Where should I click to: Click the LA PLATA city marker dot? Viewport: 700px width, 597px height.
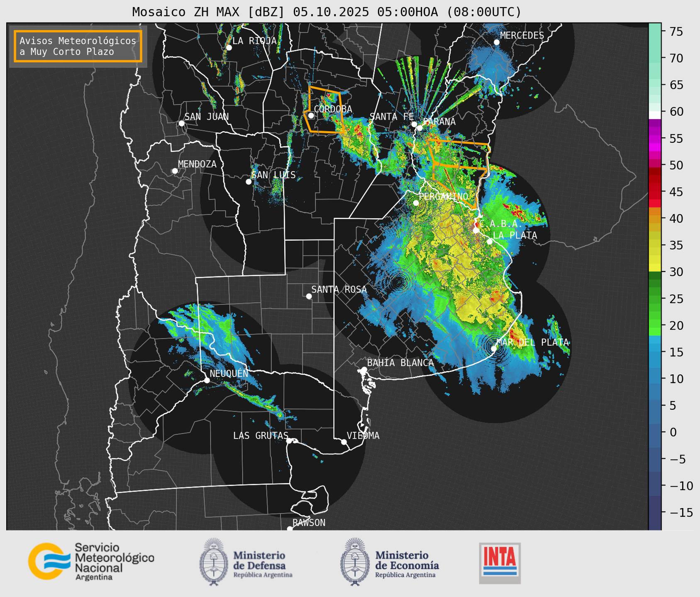coord(490,242)
